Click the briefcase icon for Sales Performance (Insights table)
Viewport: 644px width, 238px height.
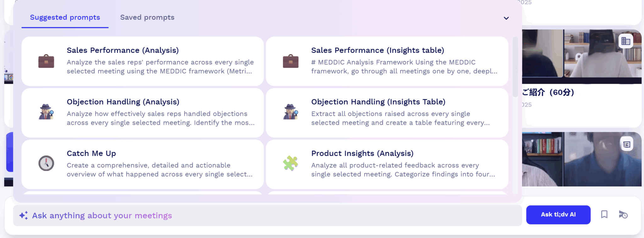(x=291, y=61)
